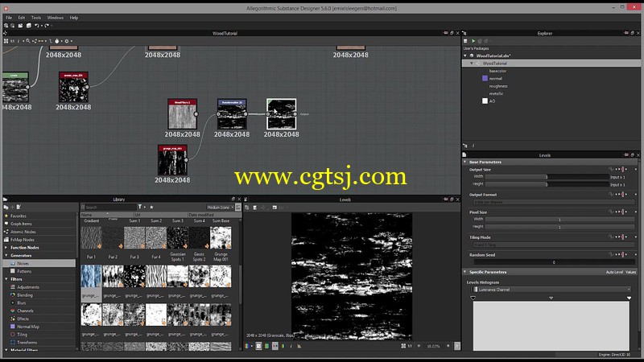Select the AO output in Explorer
Screen dimensions: 644x362
pos(492,101)
